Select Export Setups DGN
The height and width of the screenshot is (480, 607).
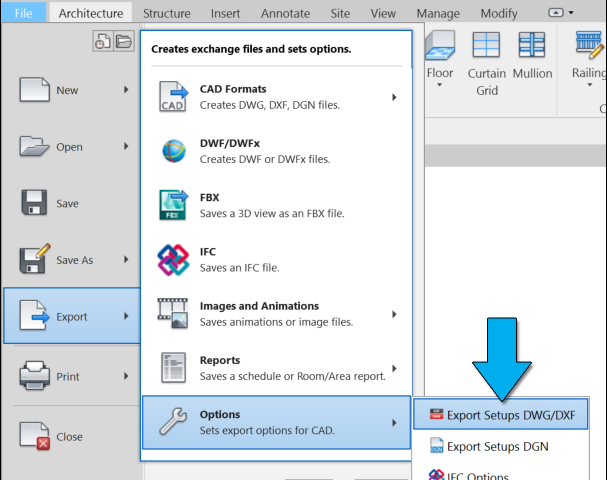pyautogui.click(x=501, y=446)
